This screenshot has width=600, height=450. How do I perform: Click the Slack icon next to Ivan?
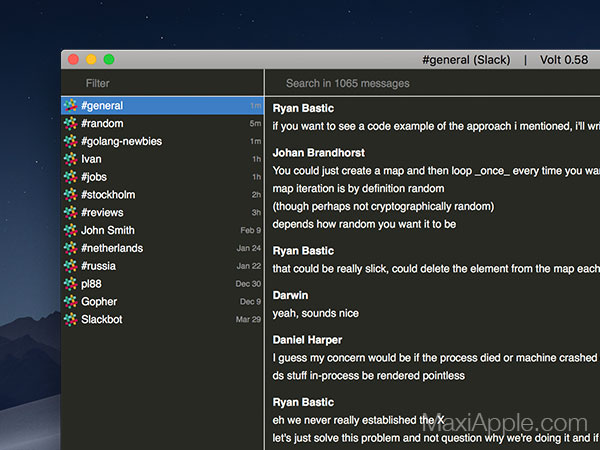(70, 159)
